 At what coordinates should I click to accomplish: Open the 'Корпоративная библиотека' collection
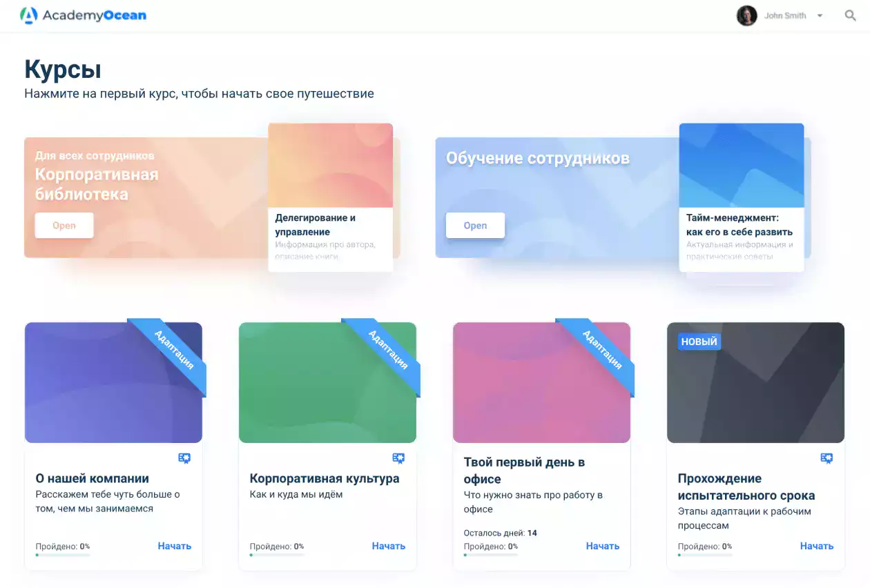point(64,225)
